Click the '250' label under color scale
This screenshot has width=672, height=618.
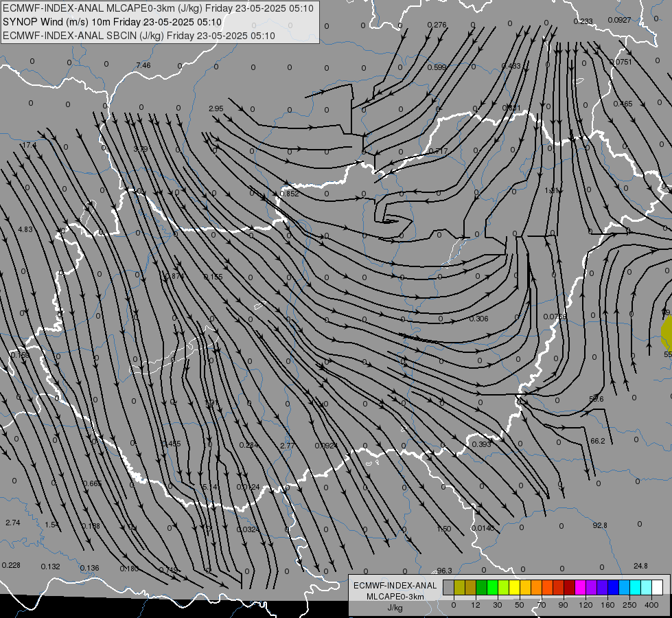pyautogui.click(x=629, y=605)
